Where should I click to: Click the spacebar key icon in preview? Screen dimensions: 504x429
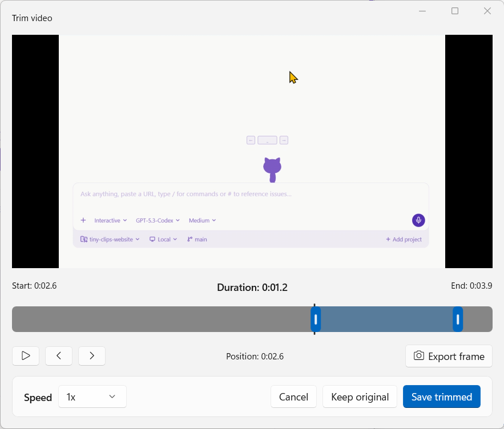pos(268,140)
